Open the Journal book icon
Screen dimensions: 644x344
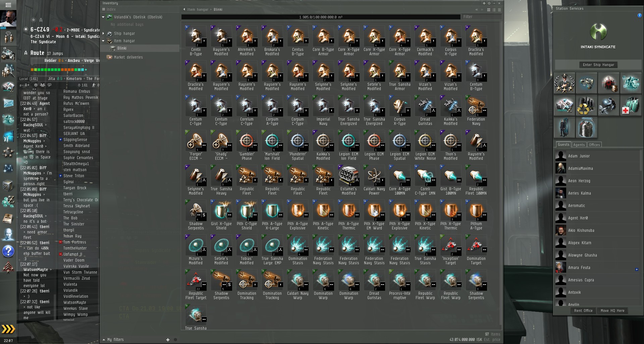[8, 218]
